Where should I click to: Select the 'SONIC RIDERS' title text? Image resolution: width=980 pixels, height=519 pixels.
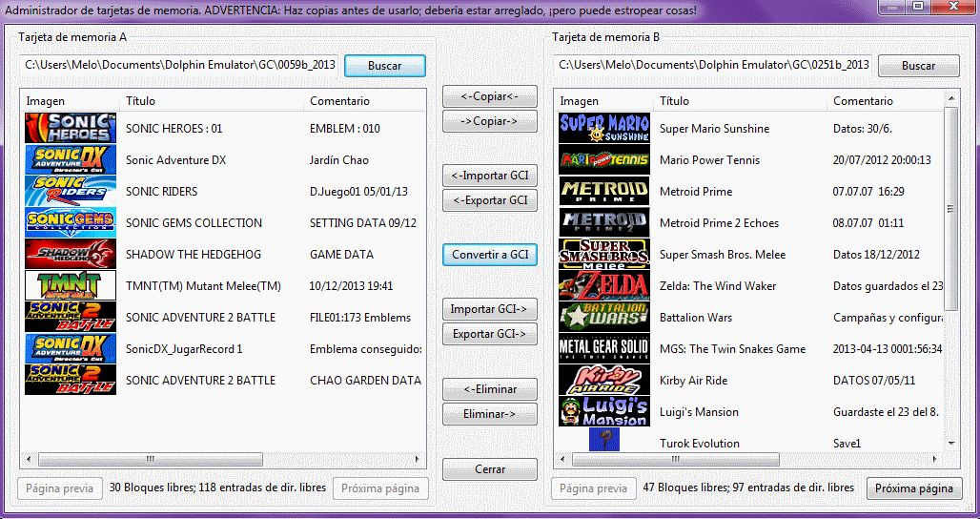pyautogui.click(x=161, y=192)
